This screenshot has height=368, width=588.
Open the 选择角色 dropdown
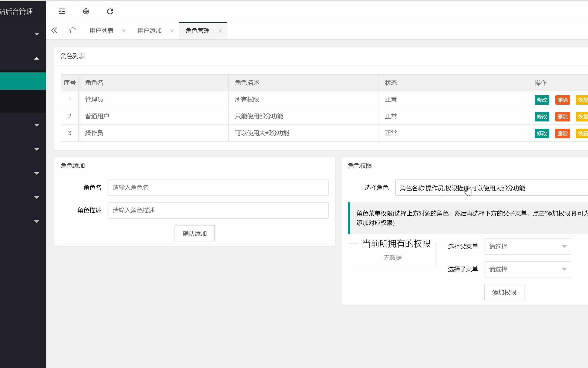pyautogui.click(x=491, y=188)
